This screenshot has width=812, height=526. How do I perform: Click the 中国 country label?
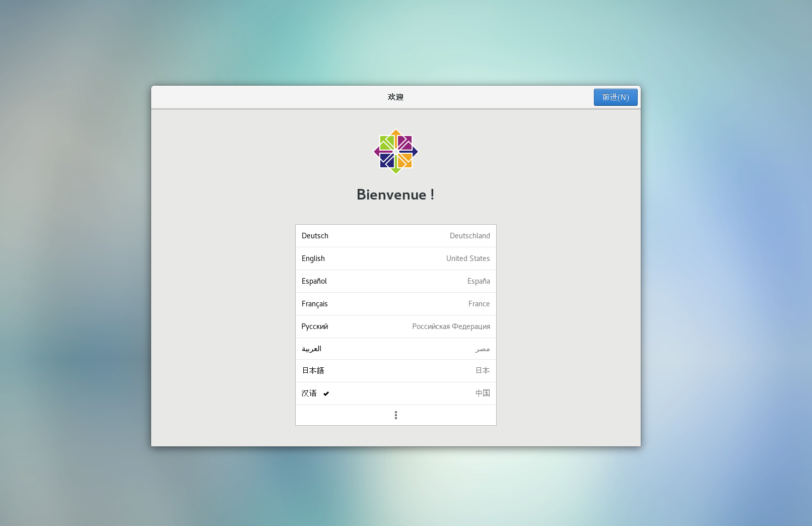[482, 393]
